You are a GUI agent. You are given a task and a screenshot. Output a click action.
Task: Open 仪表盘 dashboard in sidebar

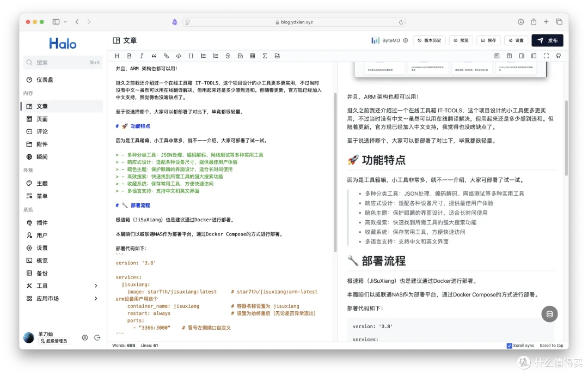62,80
